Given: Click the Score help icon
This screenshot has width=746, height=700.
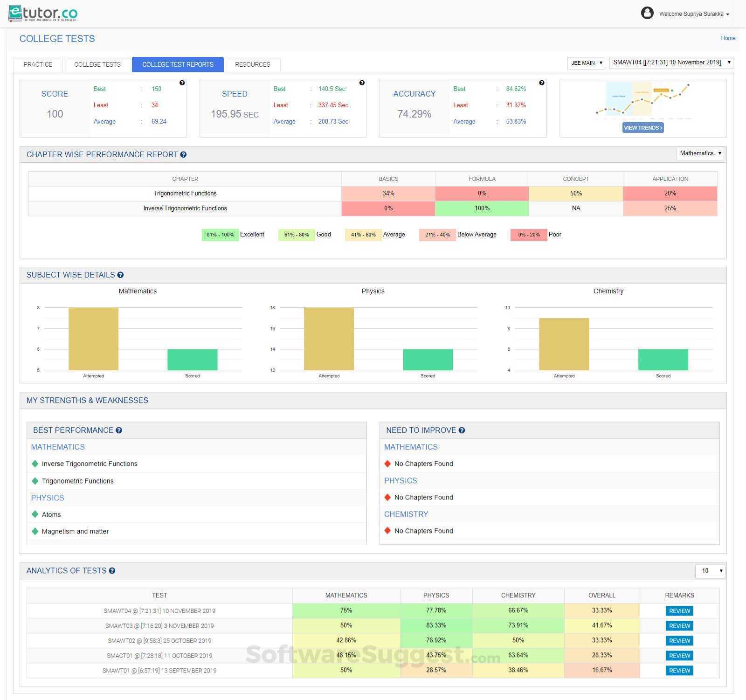Looking at the screenshot, I should pos(182,82).
